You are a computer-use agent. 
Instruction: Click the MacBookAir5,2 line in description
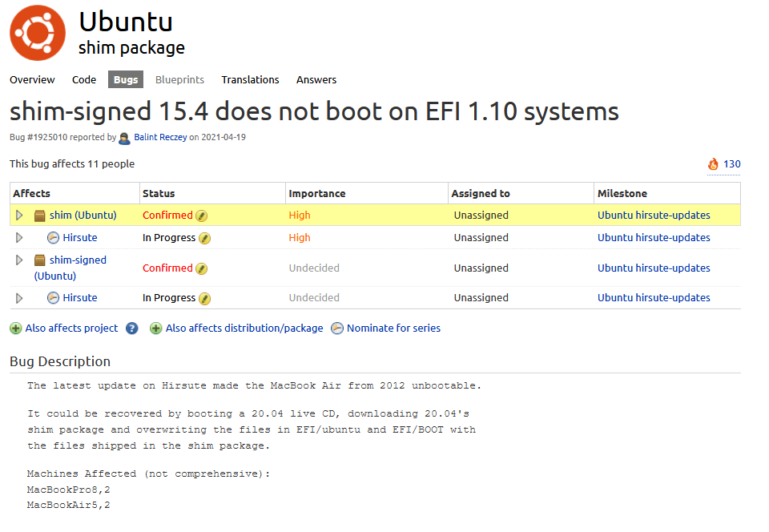tap(69, 505)
